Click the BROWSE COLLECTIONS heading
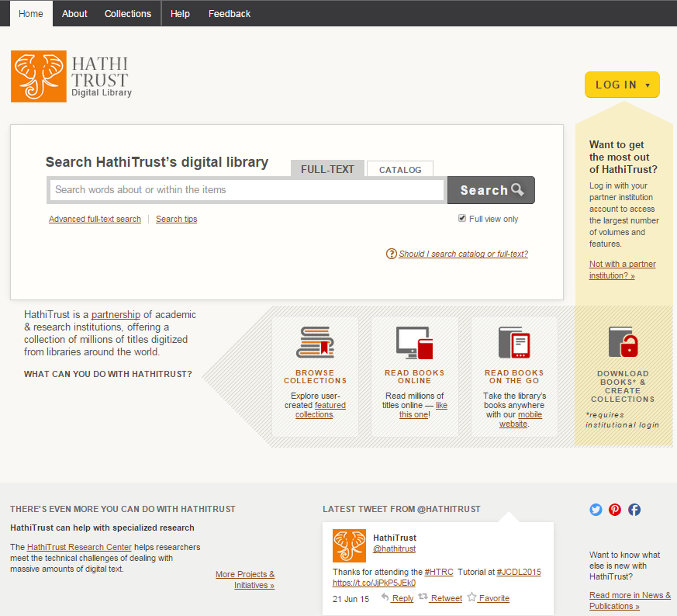The image size is (677, 616). (x=315, y=377)
